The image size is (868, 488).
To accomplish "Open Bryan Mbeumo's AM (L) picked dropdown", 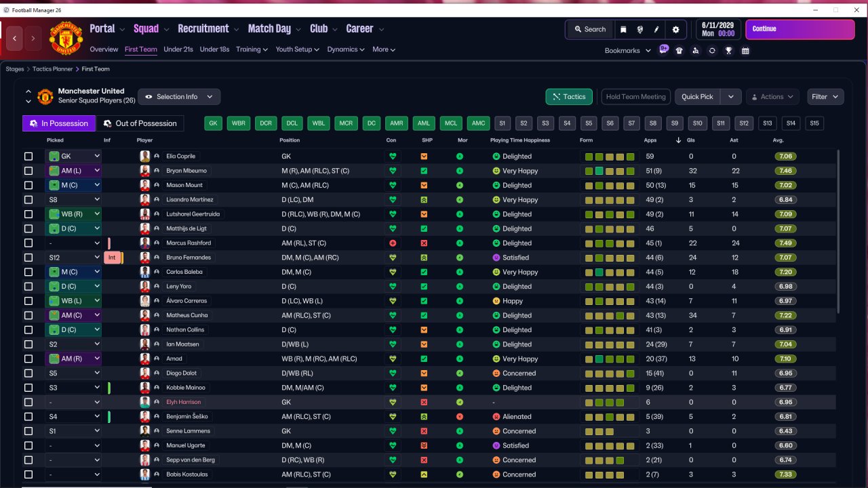I will (x=73, y=171).
